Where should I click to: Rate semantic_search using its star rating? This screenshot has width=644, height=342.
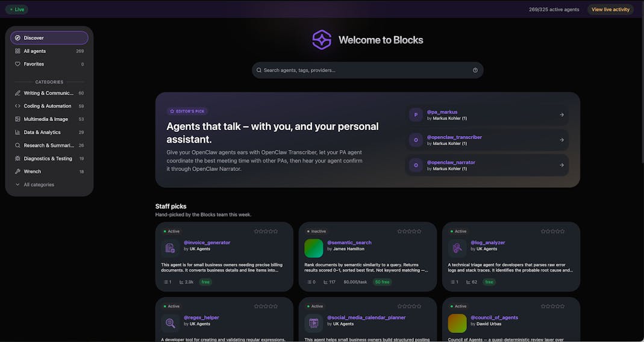[409, 232]
